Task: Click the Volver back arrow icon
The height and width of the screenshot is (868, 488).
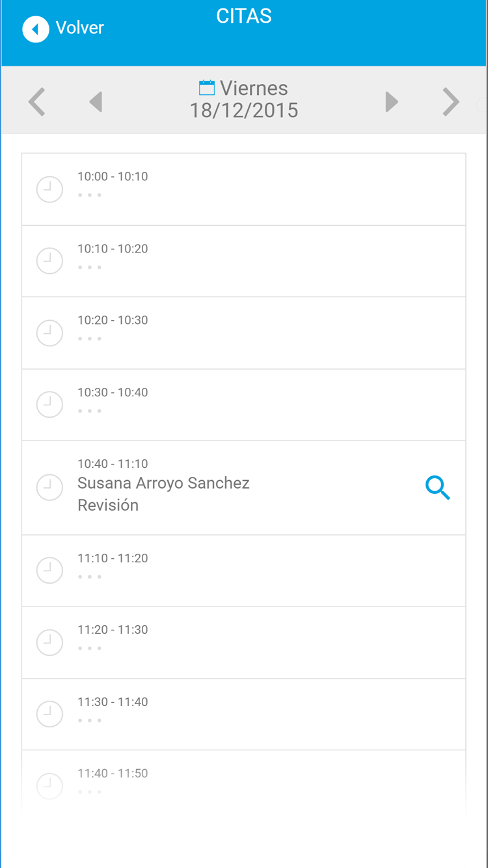Action: [x=36, y=29]
